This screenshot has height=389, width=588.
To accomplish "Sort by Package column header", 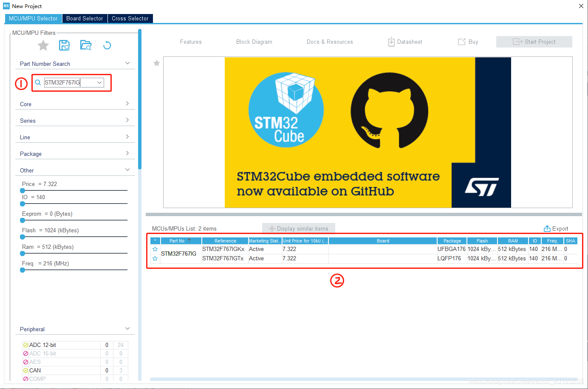I will coord(452,241).
